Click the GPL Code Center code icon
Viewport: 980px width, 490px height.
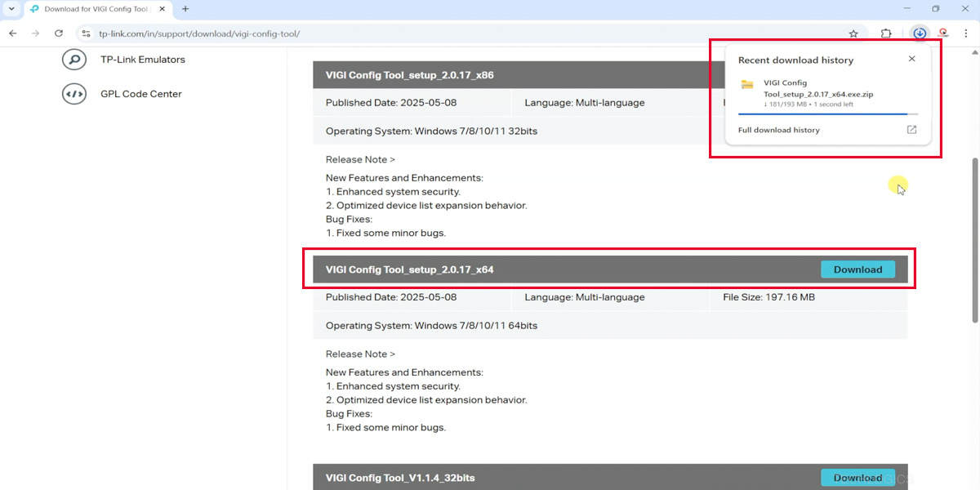(x=74, y=94)
